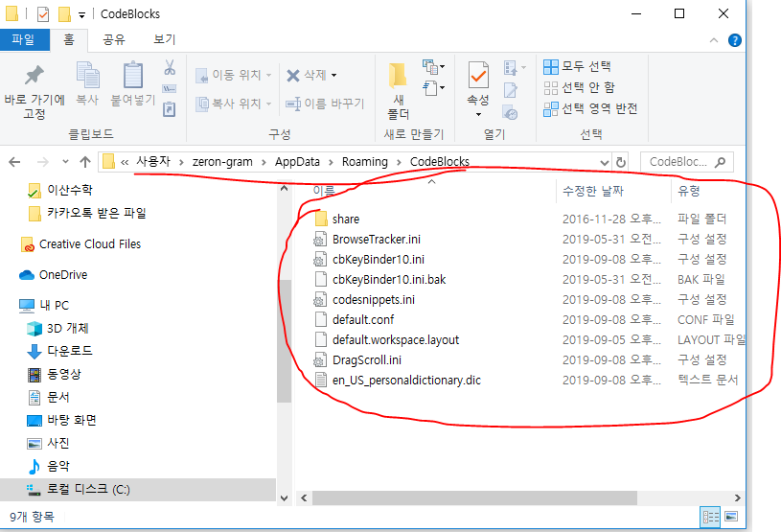This screenshot has width=781, height=532.
Task: Click the forward navigation arrow
Action: [43, 162]
